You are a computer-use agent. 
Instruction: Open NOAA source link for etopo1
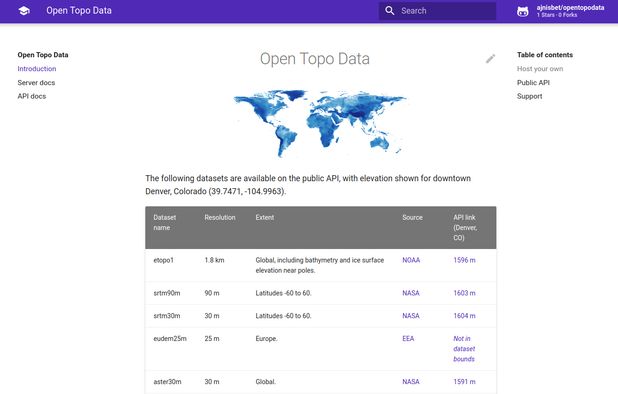click(x=411, y=260)
